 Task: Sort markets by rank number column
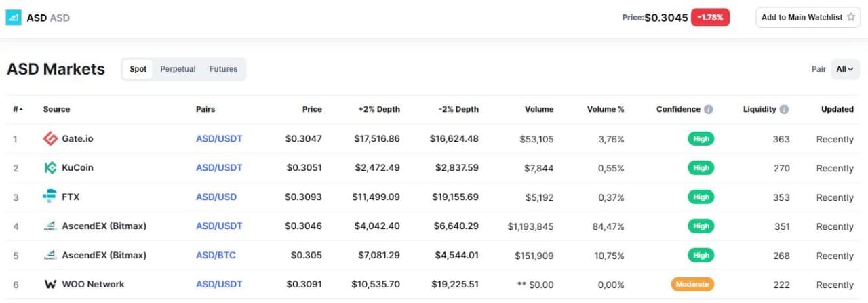coord(17,109)
